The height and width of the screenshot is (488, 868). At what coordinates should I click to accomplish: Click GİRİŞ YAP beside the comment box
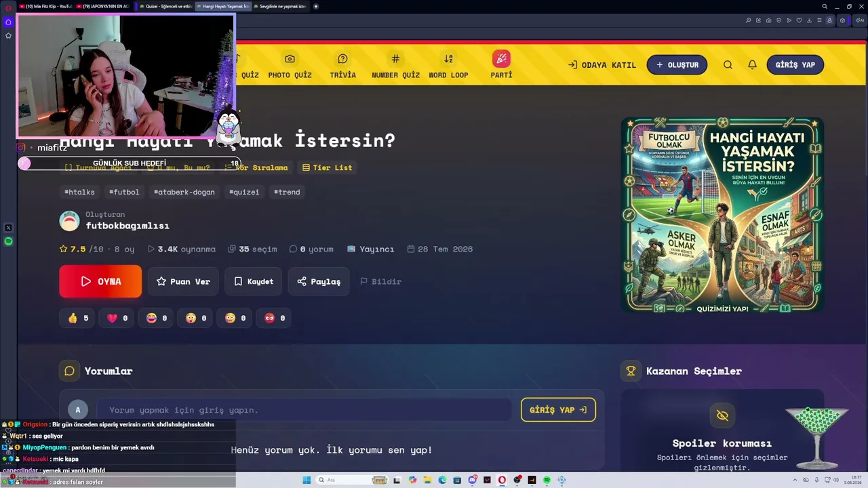pyautogui.click(x=558, y=410)
